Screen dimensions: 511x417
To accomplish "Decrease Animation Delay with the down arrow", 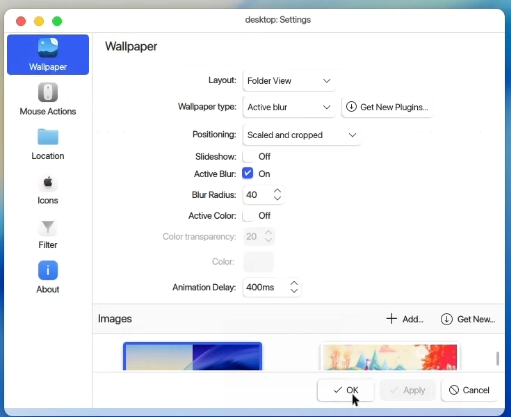I will tap(294, 291).
